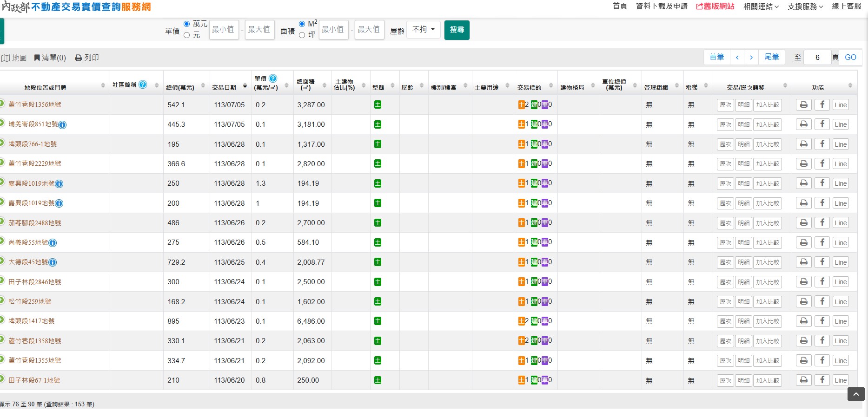868x417 pixels.
Task: Click 明細 button for 尚義段55地號 row
Action: tap(743, 243)
